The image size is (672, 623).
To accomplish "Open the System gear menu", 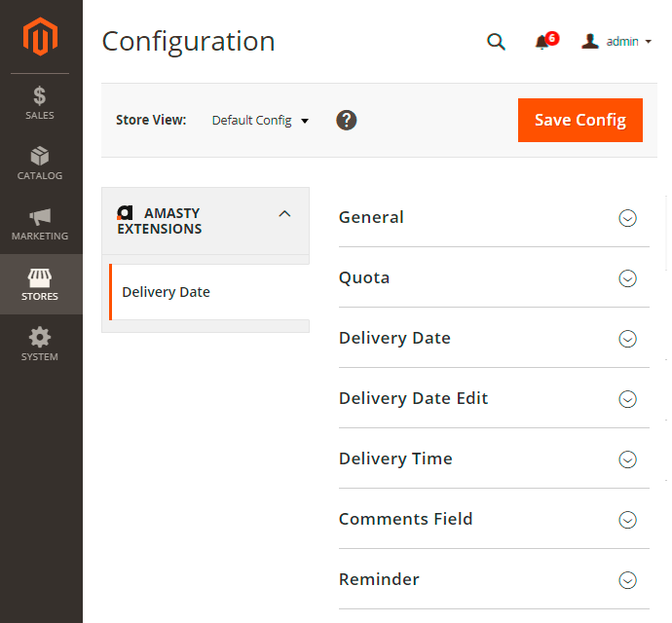I will [x=41, y=345].
